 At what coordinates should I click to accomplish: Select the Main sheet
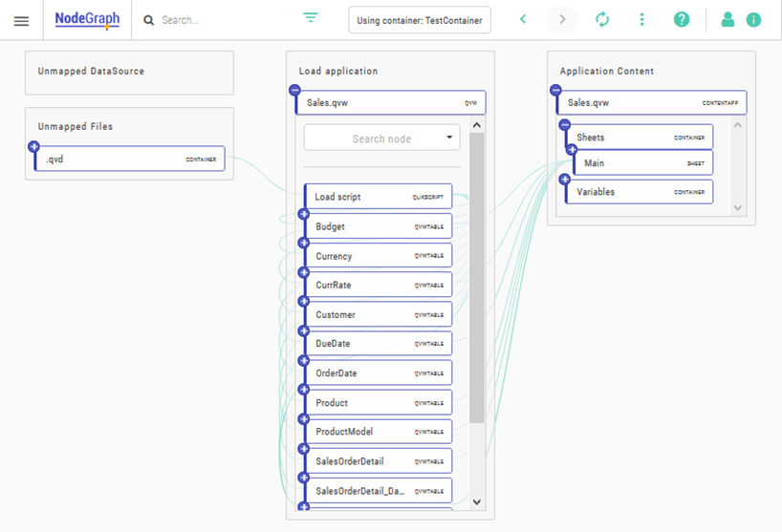(643, 163)
